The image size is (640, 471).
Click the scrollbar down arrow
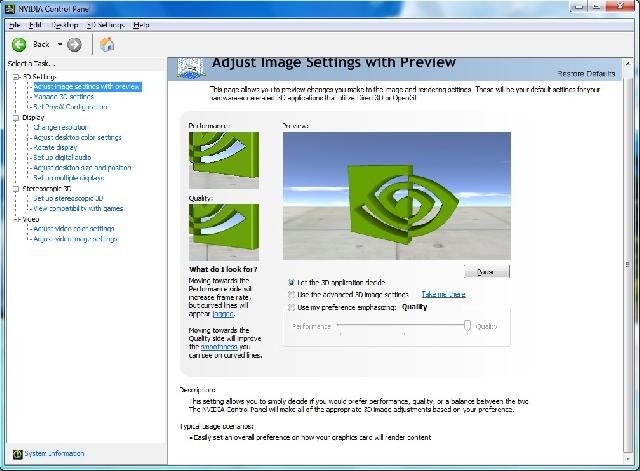pyautogui.click(x=628, y=459)
